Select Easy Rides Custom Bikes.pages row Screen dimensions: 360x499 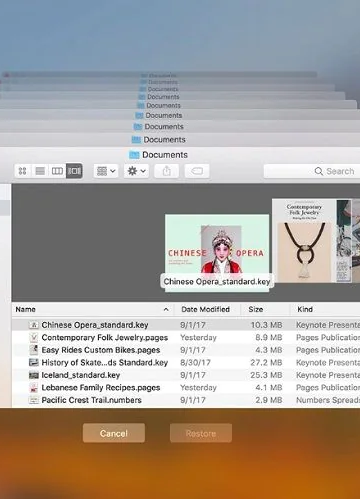pos(186,350)
